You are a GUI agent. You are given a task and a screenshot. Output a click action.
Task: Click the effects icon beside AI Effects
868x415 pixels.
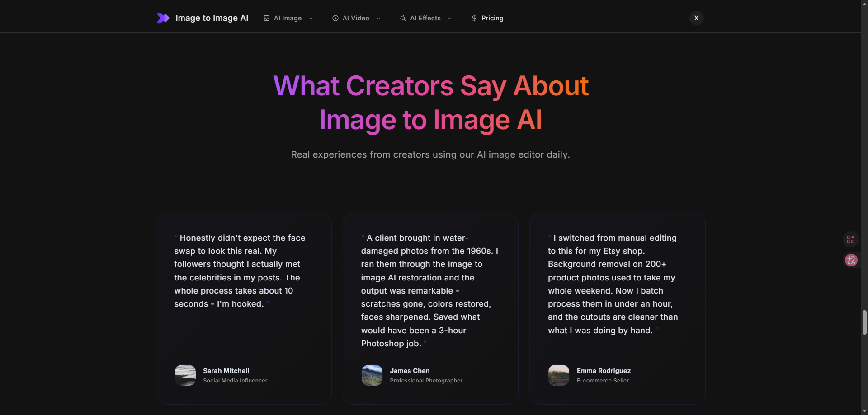403,18
